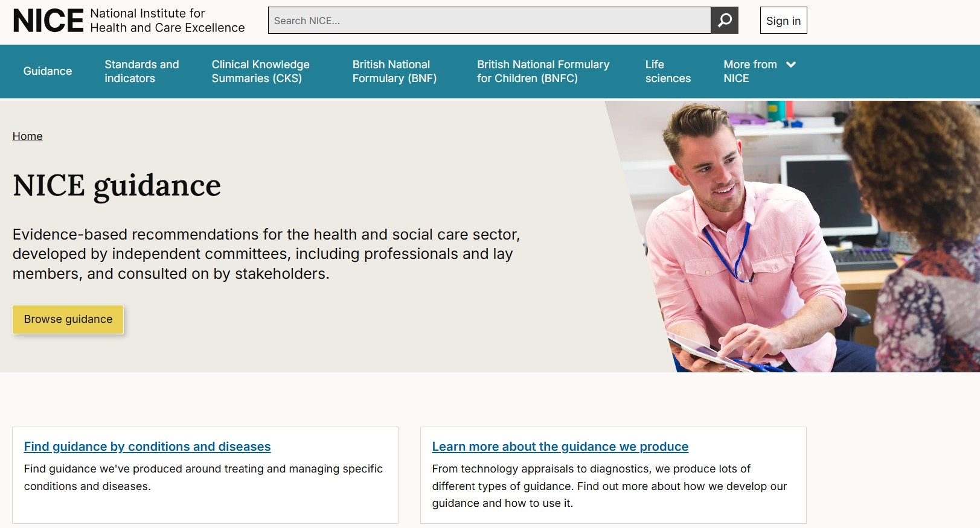
Task: Go to Standards and indicators
Action: [142, 71]
